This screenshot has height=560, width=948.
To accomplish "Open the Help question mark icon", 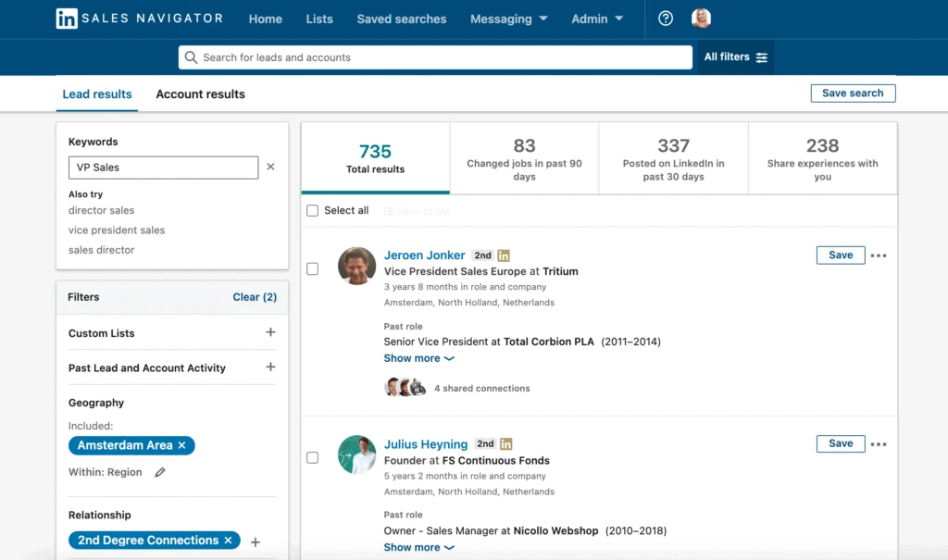I will click(666, 19).
